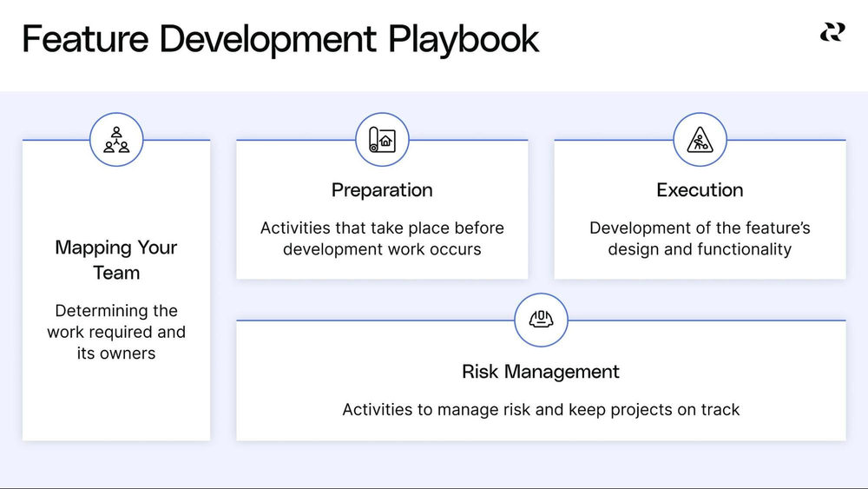Select the blueprint icon above Preparation
868x489 pixels.
pos(382,140)
